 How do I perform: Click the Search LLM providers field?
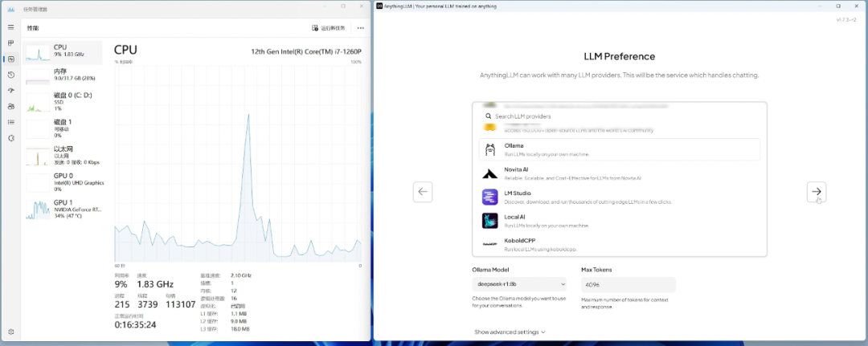coord(620,116)
